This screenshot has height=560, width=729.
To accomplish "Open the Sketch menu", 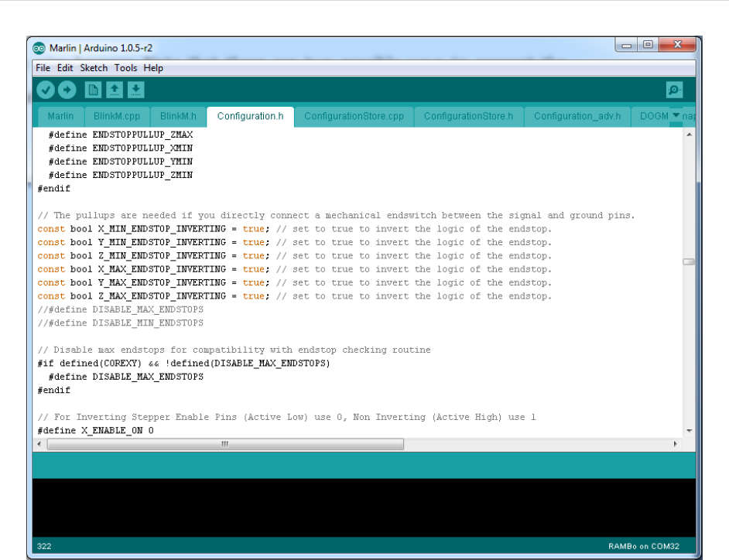I will click(94, 68).
